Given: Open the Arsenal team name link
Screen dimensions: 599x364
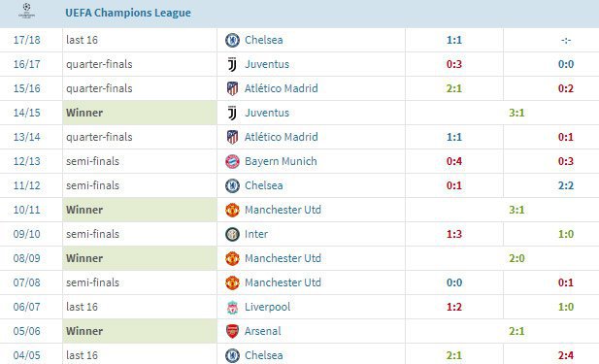Looking at the screenshot, I should click(x=263, y=331).
